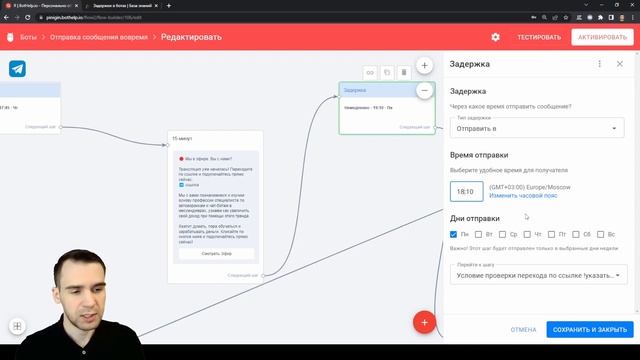The image size is (640, 360).
Task: Open the 'Перейти к шагу' dropdown
Action: click(538, 275)
